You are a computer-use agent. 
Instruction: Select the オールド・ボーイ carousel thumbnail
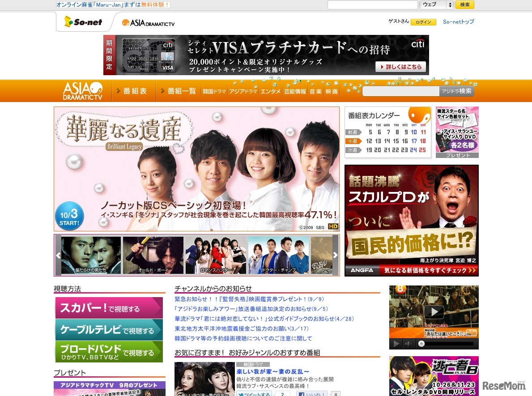[x=153, y=255]
